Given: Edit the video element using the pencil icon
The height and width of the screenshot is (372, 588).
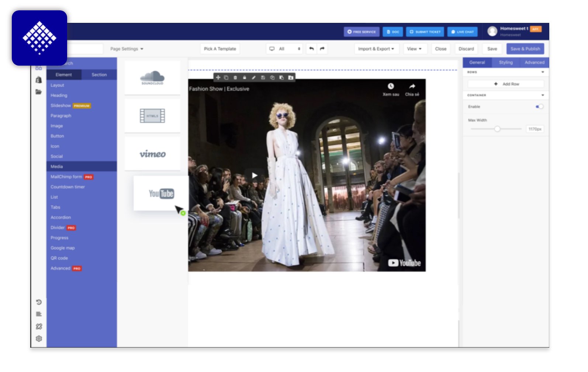Looking at the screenshot, I should (x=253, y=77).
